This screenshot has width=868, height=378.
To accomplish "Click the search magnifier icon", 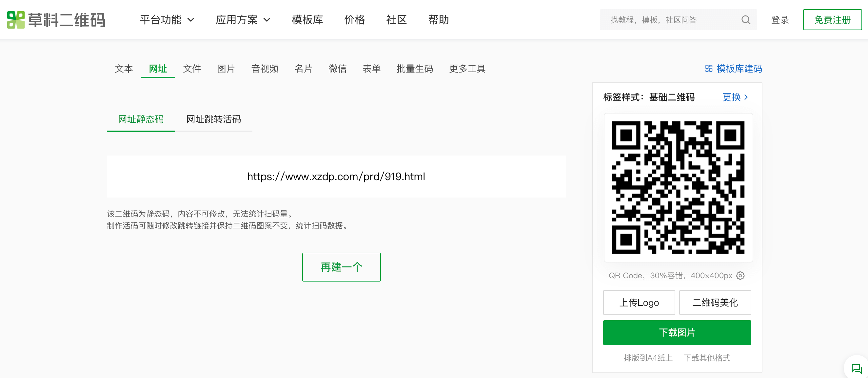I will pos(746,20).
